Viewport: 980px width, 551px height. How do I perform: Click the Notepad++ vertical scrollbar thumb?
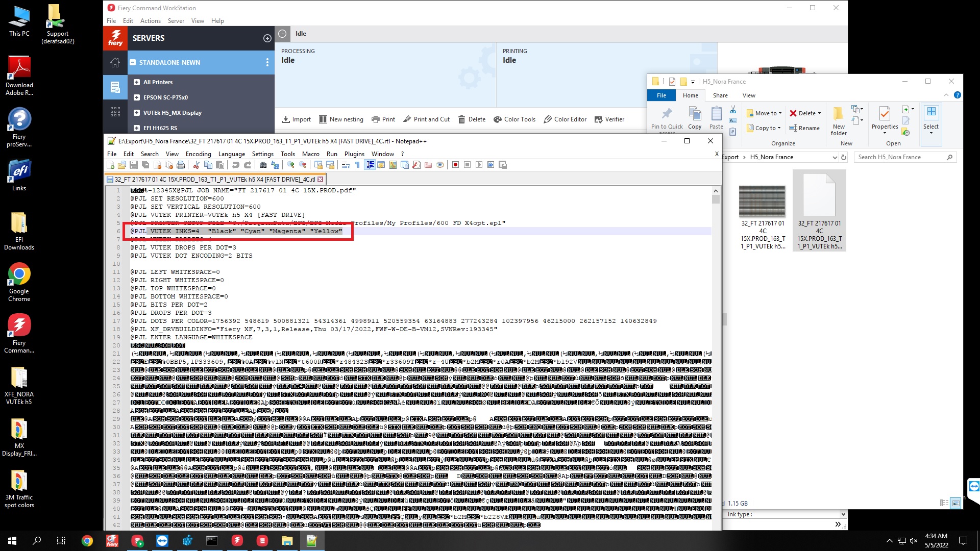point(716,199)
